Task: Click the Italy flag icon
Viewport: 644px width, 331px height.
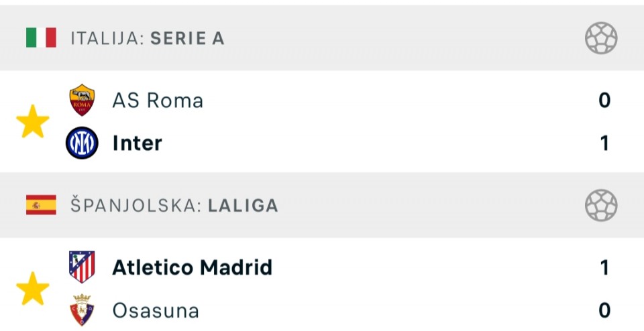Action: point(41,38)
